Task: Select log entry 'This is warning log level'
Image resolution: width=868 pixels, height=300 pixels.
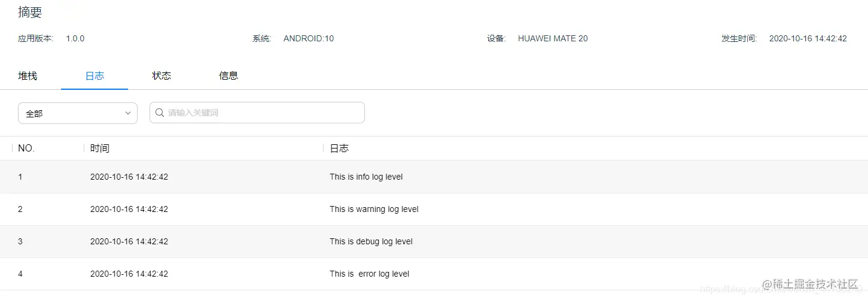Action: (x=374, y=209)
